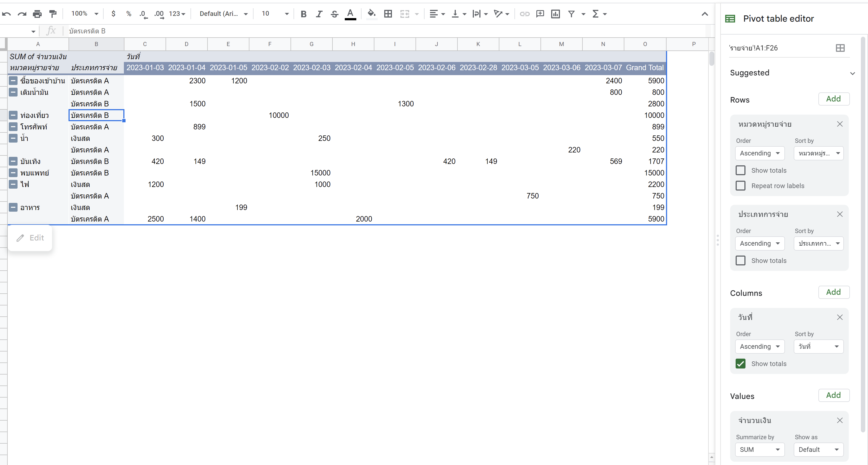Click the paint format roller icon

(x=53, y=14)
